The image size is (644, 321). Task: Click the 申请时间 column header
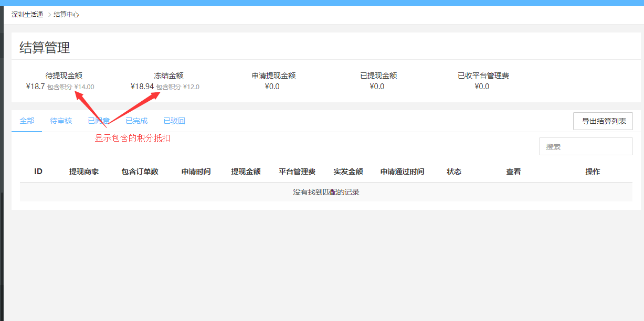tap(194, 171)
